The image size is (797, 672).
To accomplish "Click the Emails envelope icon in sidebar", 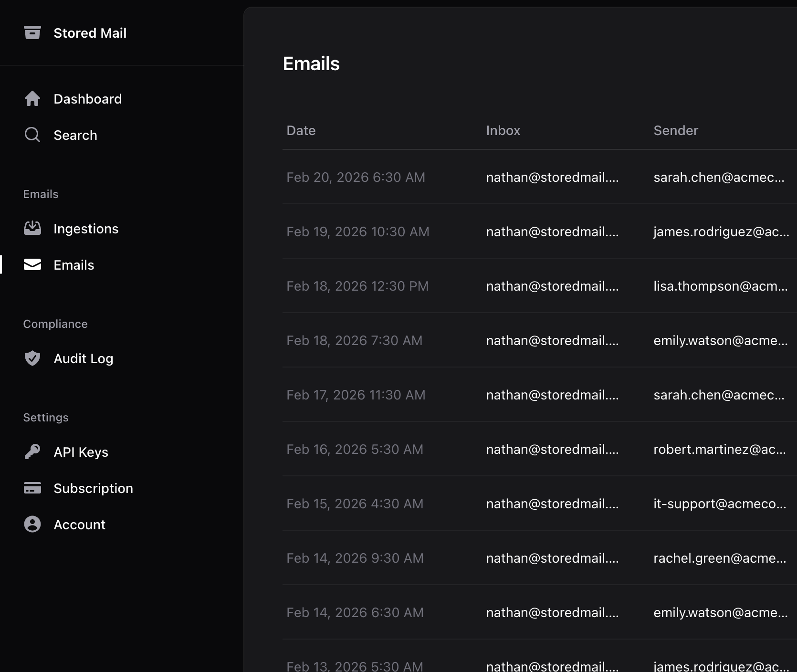I will click(x=32, y=265).
